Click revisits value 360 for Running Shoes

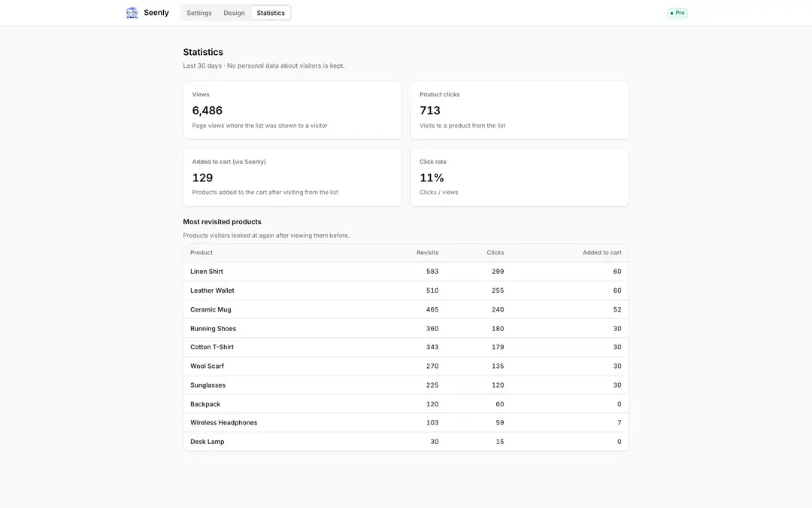click(x=432, y=329)
